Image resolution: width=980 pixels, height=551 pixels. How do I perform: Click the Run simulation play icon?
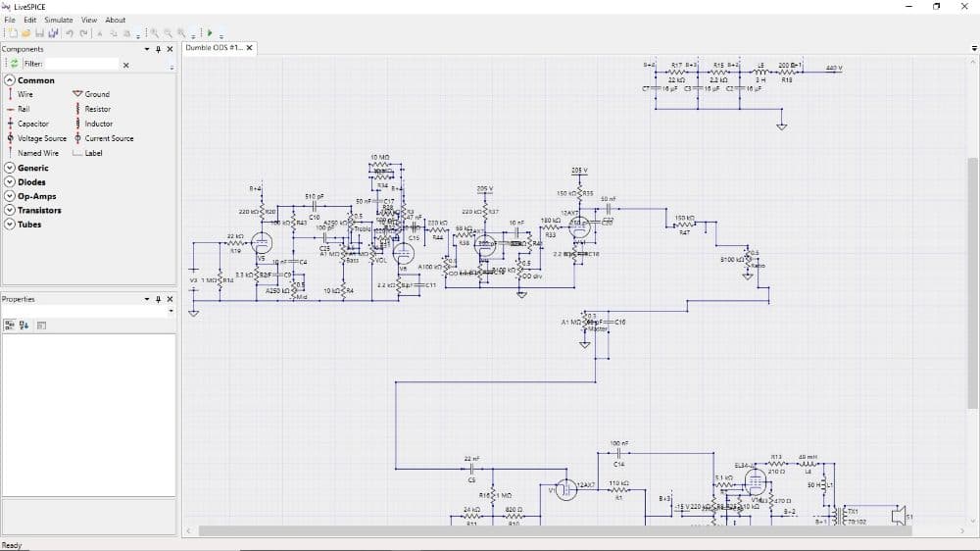tap(209, 33)
